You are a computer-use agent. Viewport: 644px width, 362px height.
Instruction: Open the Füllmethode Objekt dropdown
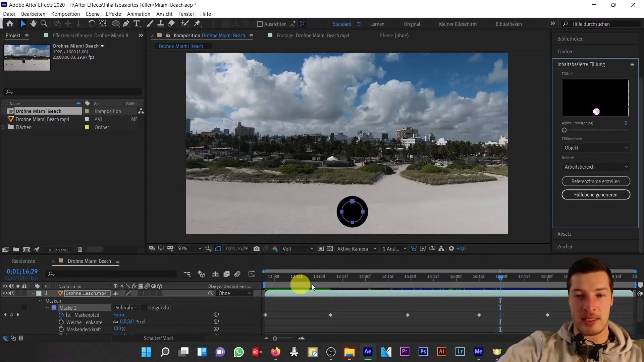(596, 148)
